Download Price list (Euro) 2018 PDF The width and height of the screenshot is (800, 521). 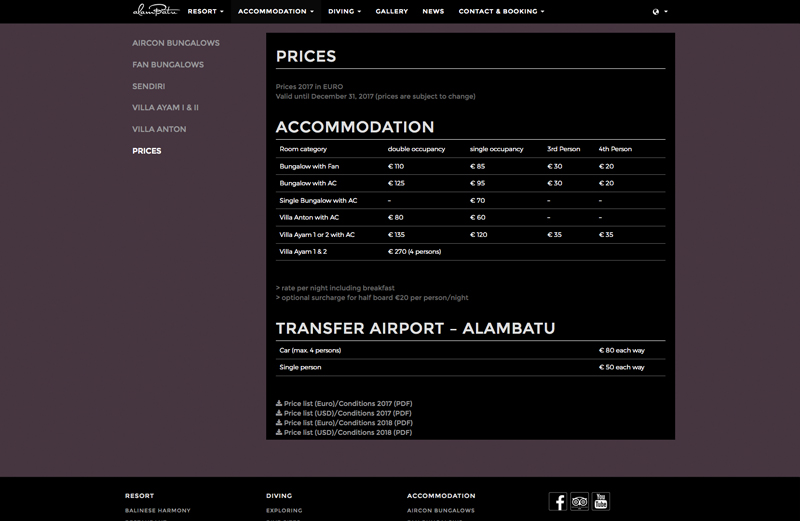(x=344, y=423)
